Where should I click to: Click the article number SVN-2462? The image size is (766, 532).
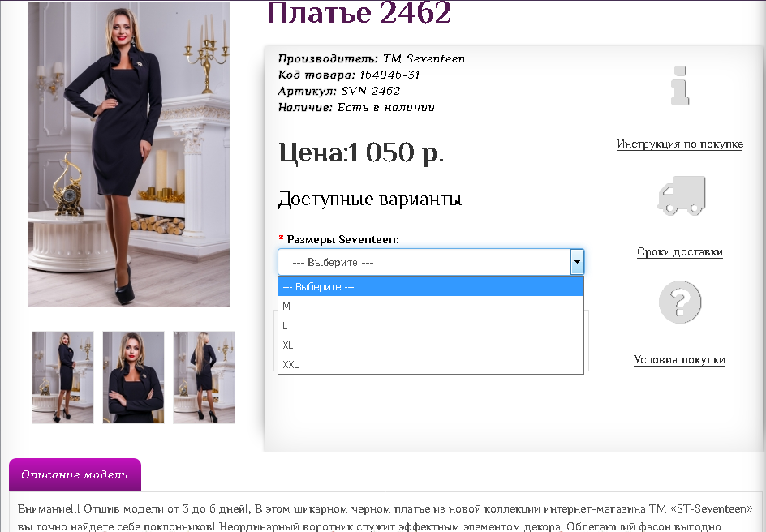371,91
